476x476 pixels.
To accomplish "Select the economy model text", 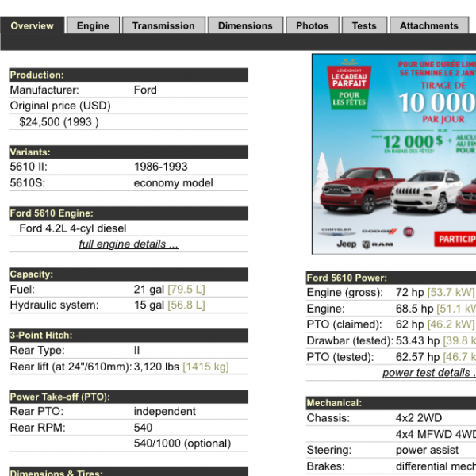I will coord(173,183).
